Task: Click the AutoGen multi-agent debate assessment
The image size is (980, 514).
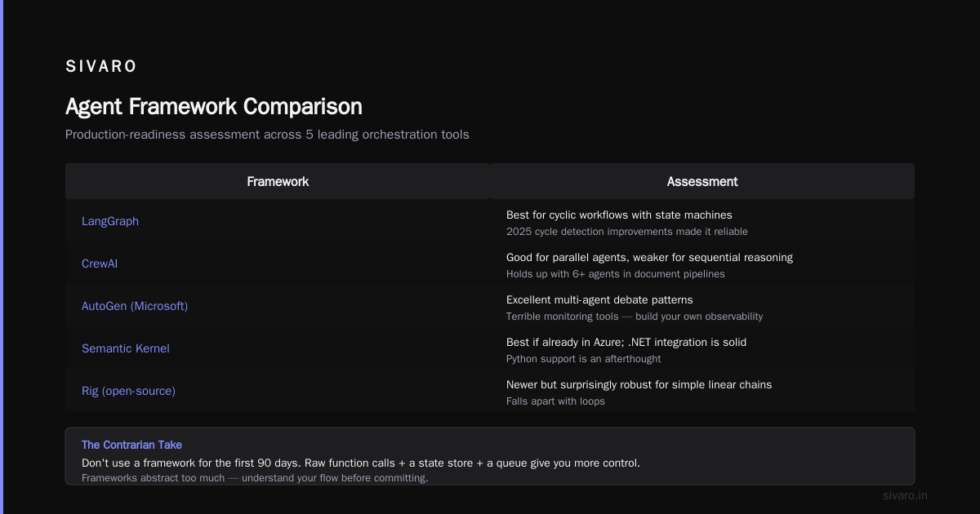Action: click(599, 300)
